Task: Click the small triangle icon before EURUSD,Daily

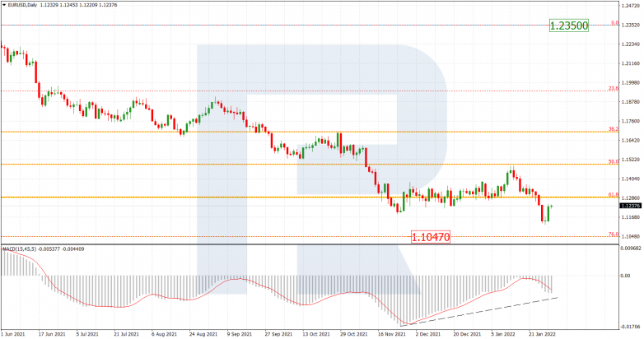Action: (x=4, y=5)
